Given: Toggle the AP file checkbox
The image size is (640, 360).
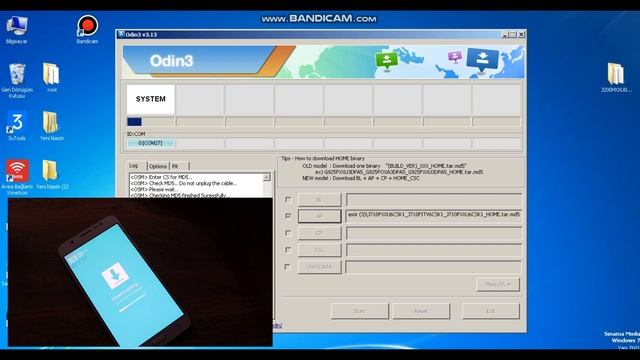Looking at the screenshot, I should 288,216.
